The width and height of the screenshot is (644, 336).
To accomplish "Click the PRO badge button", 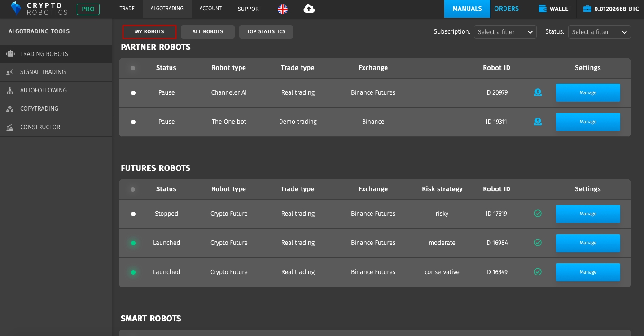I will pos(88,9).
